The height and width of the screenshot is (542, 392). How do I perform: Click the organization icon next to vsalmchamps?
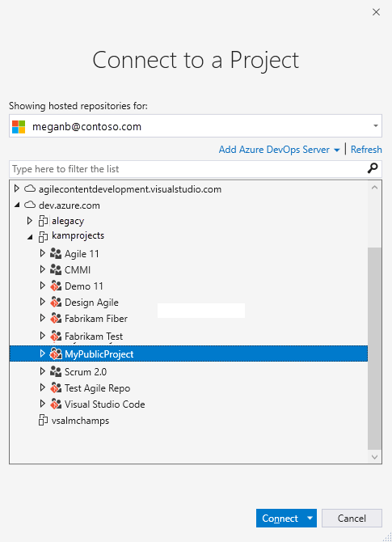tap(43, 420)
